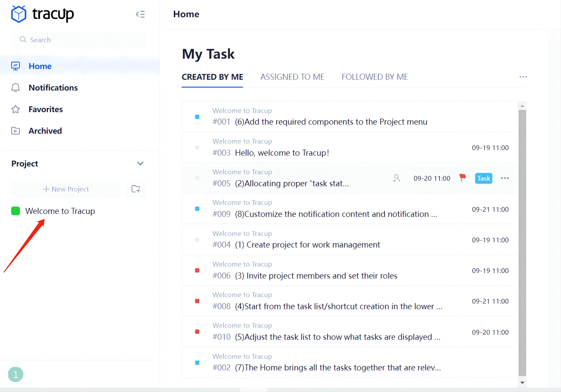
Task: Open the Search field via magnifier icon
Action: click(x=23, y=39)
